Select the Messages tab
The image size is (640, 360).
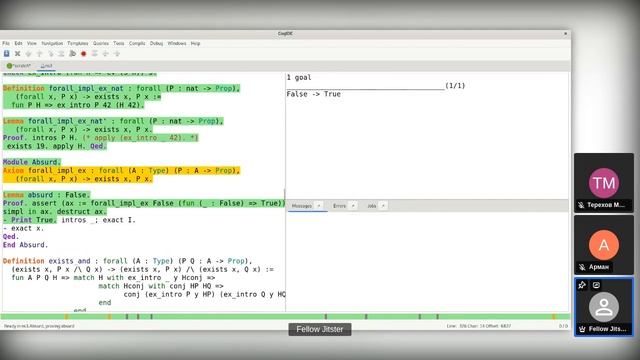pos(302,206)
